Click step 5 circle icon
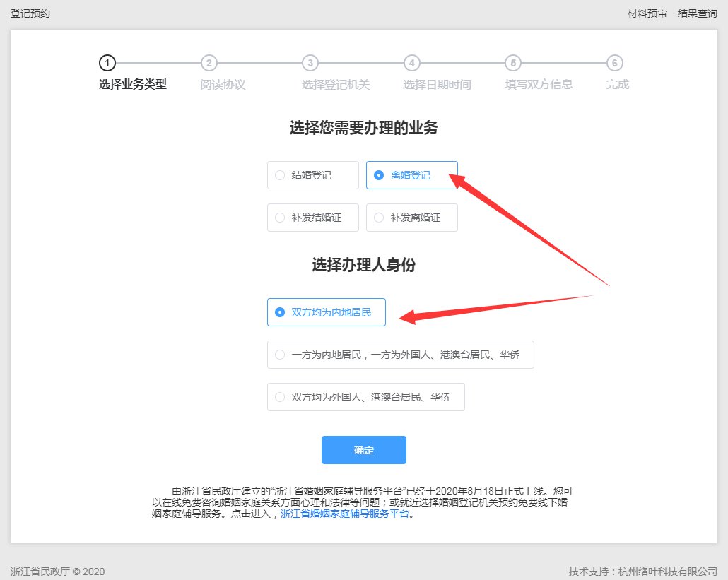The image size is (728, 580). (x=513, y=63)
